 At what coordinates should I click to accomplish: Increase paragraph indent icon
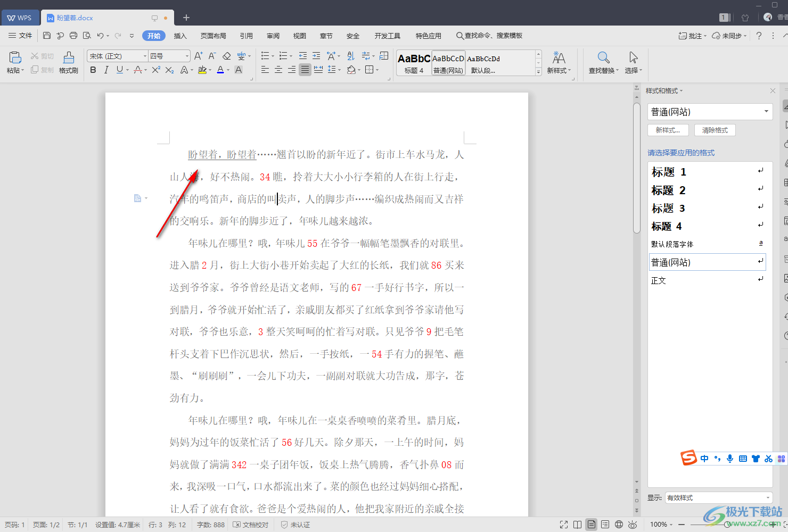point(316,56)
